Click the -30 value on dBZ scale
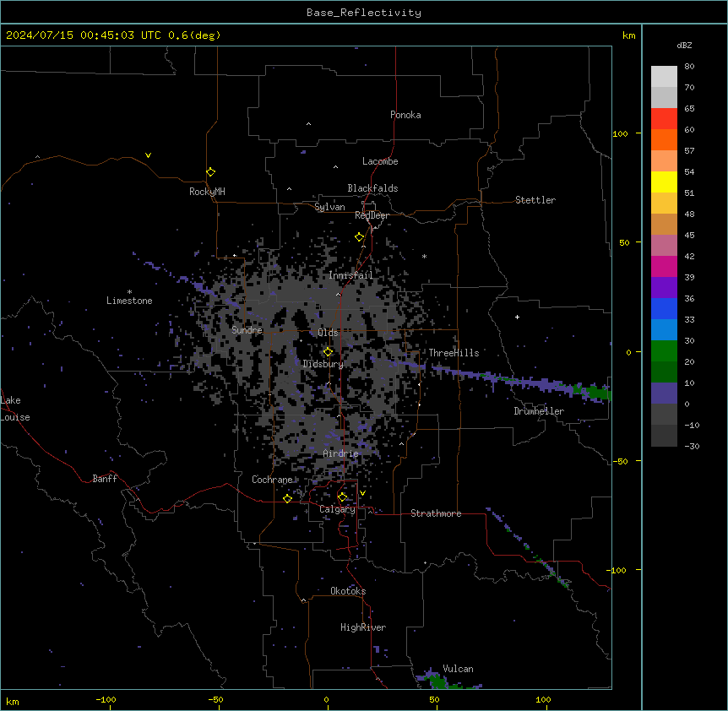728x711 pixels. tap(692, 446)
